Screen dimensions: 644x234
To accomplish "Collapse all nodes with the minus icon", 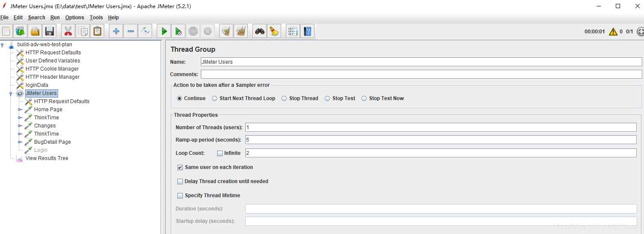I will [131, 31].
